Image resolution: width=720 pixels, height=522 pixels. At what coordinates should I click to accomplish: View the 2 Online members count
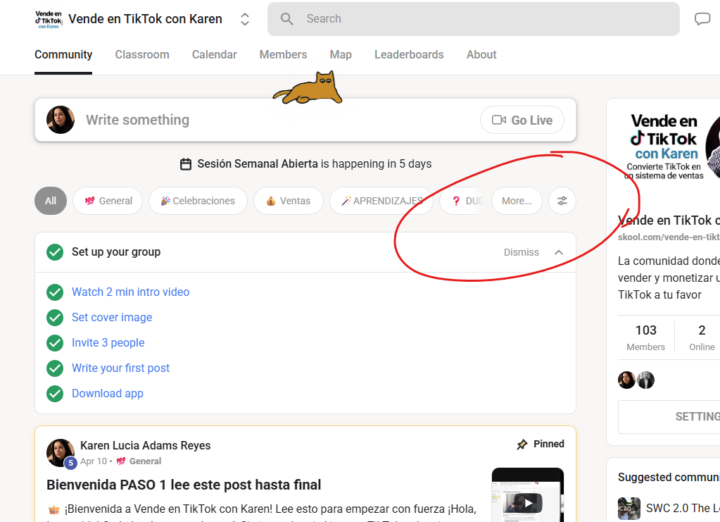click(702, 337)
